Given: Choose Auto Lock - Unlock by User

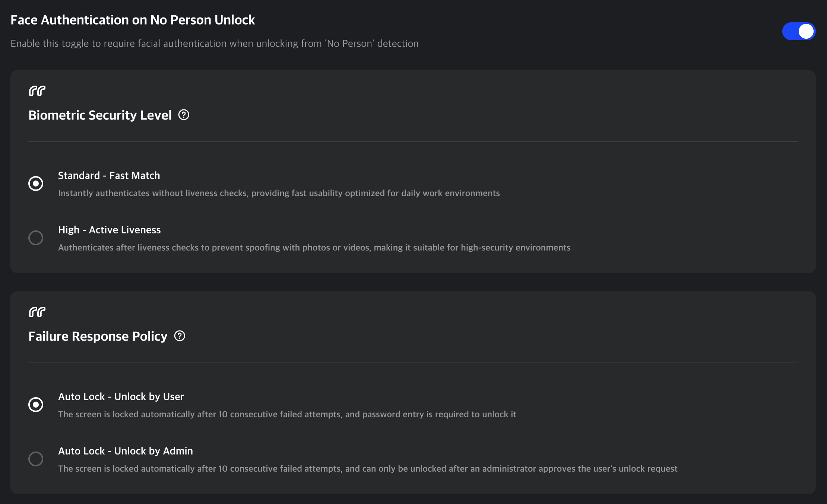Looking at the screenshot, I should pyautogui.click(x=36, y=404).
